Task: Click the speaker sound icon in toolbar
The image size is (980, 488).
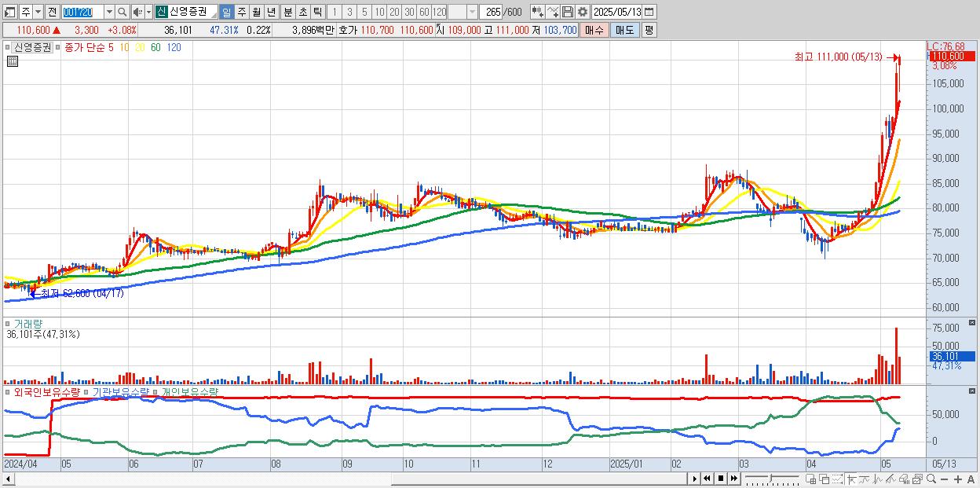Action: coord(137,12)
